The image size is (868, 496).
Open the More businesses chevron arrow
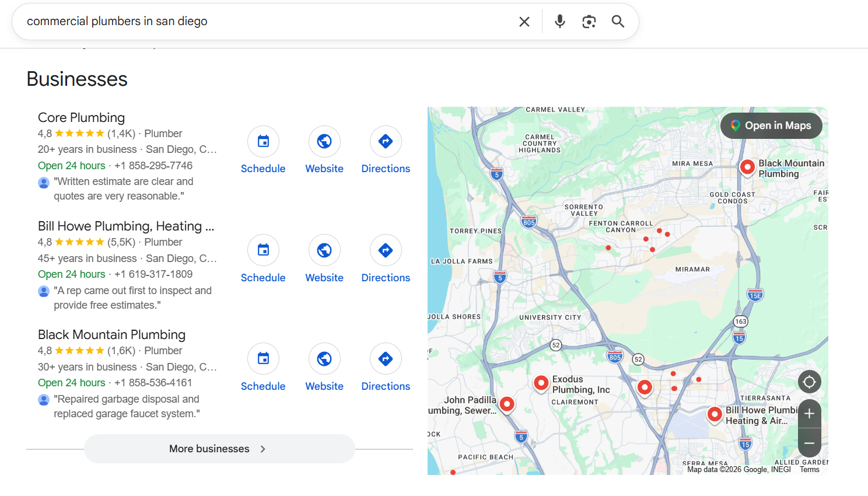click(x=263, y=449)
